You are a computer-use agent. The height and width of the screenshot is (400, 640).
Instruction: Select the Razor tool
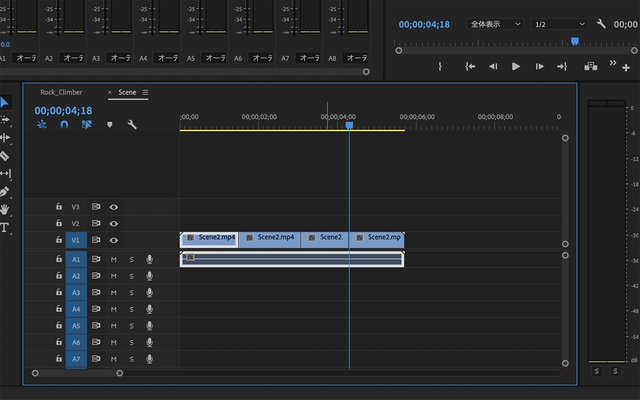(x=5, y=156)
